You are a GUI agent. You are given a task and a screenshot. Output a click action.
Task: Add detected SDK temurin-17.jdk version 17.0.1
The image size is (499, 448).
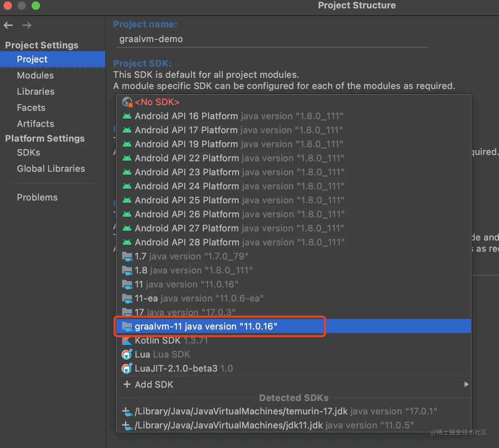point(294,411)
